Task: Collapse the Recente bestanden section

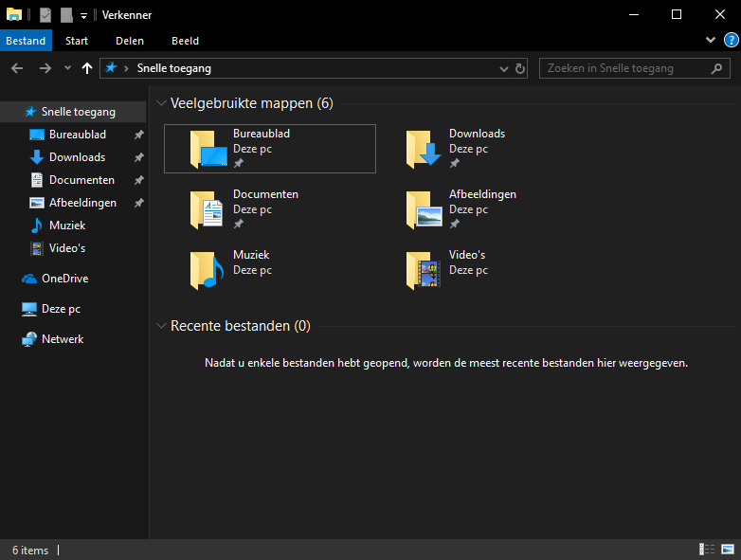Action: 160,326
